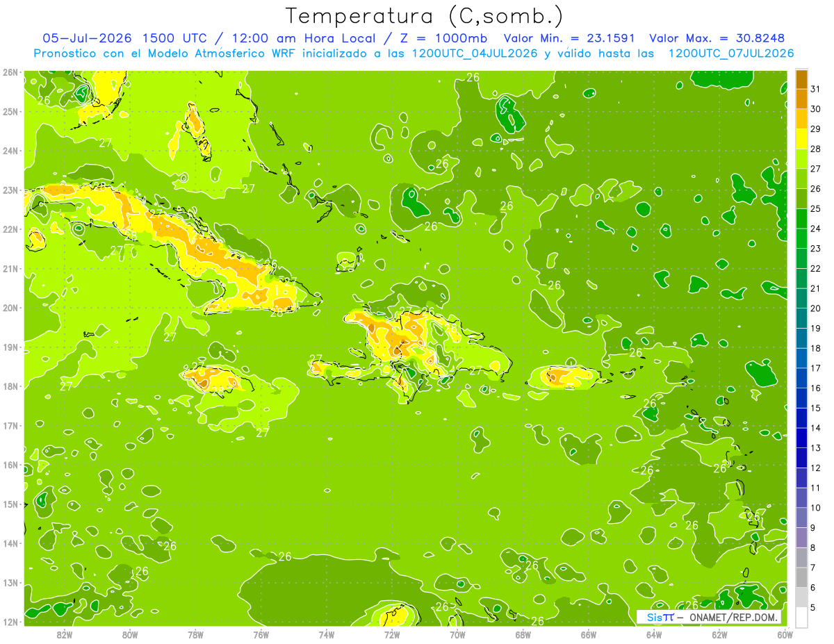
Task: Click value "5" on the color scale
Action: tap(813, 608)
